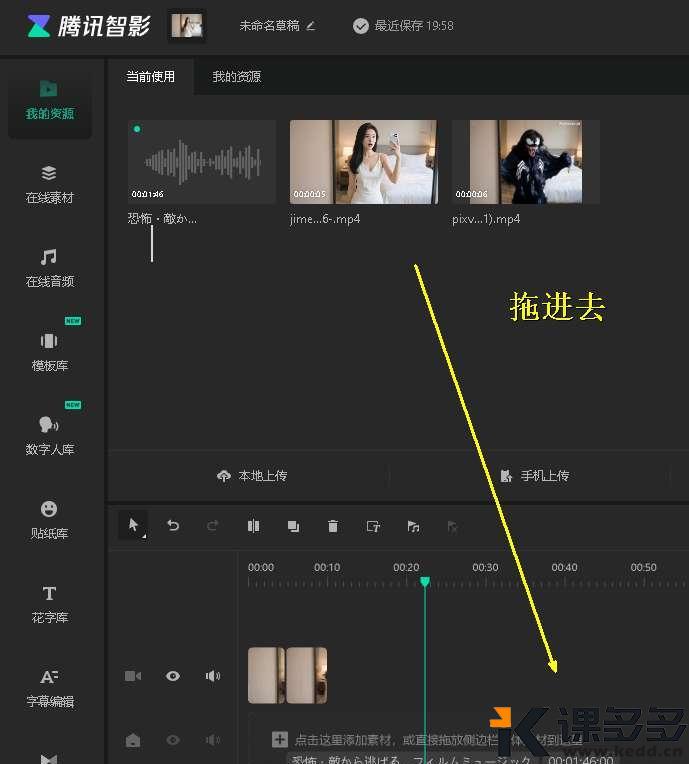Open the 在线音频 online audio panel
Screen dimensions: 689x764
tap(49, 267)
